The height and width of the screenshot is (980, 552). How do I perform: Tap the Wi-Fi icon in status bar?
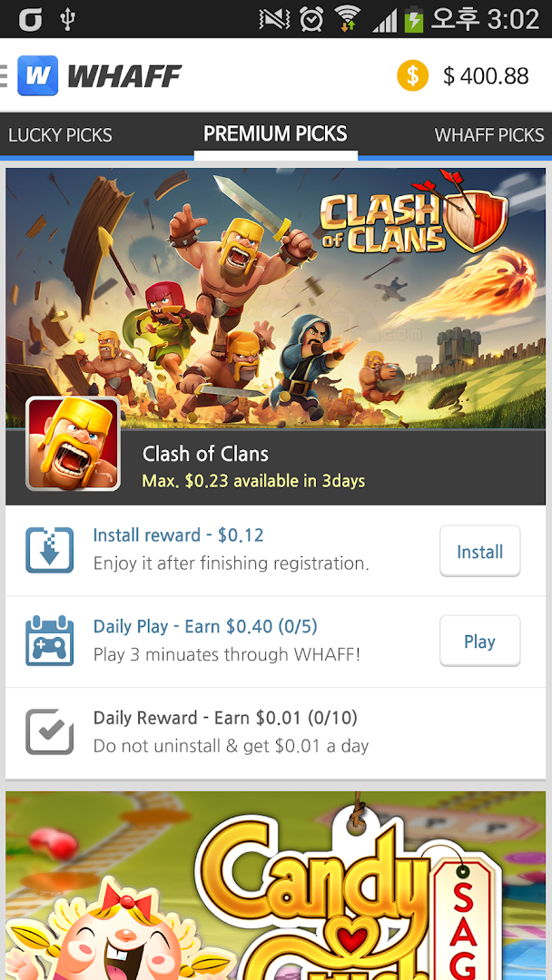point(349,19)
